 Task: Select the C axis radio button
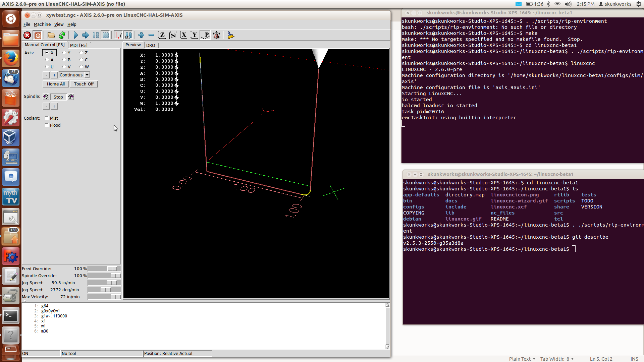pyautogui.click(x=84, y=60)
